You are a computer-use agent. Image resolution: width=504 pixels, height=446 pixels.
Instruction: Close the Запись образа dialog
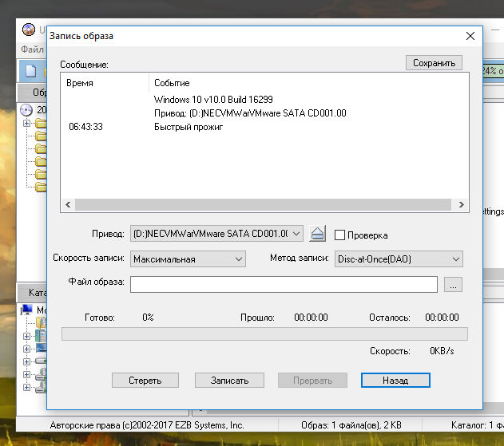pos(470,36)
